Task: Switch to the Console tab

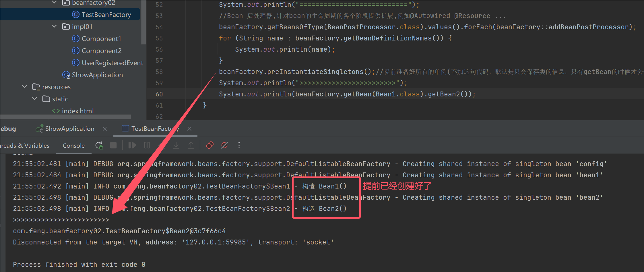Action: pos(73,146)
